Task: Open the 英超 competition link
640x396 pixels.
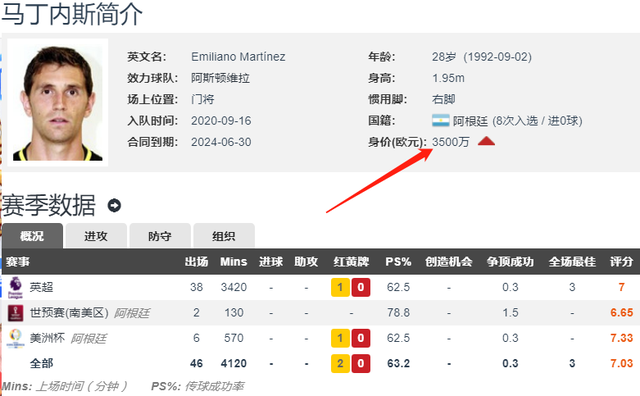Action: coord(41,287)
